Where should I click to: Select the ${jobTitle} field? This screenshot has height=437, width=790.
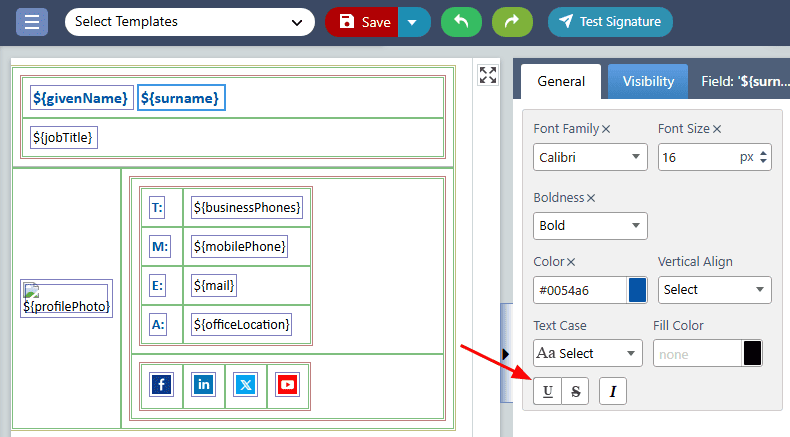tap(64, 137)
